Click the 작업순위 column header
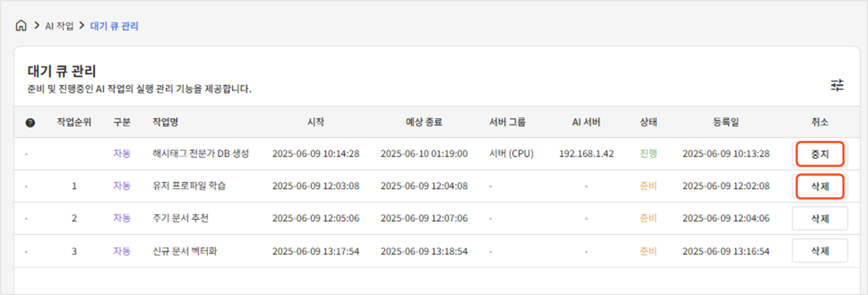Viewport: 868px width, 295px height. [74, 122]
